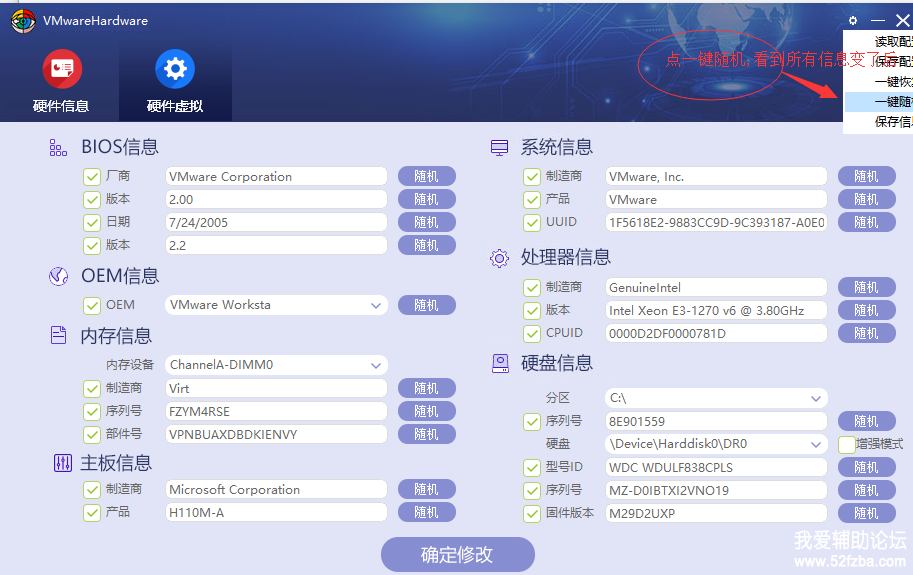Click the 确定修改 confirm button
The image size is (913, 575).
[457, 555]
